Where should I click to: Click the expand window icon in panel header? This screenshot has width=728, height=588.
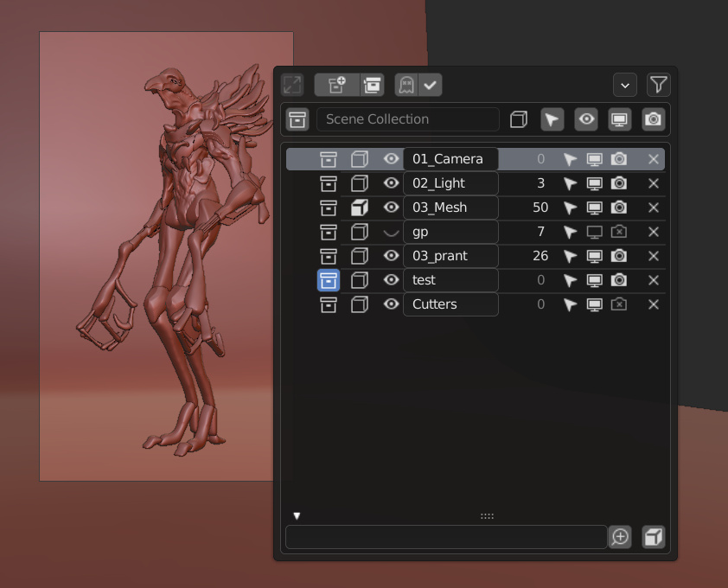292,85
